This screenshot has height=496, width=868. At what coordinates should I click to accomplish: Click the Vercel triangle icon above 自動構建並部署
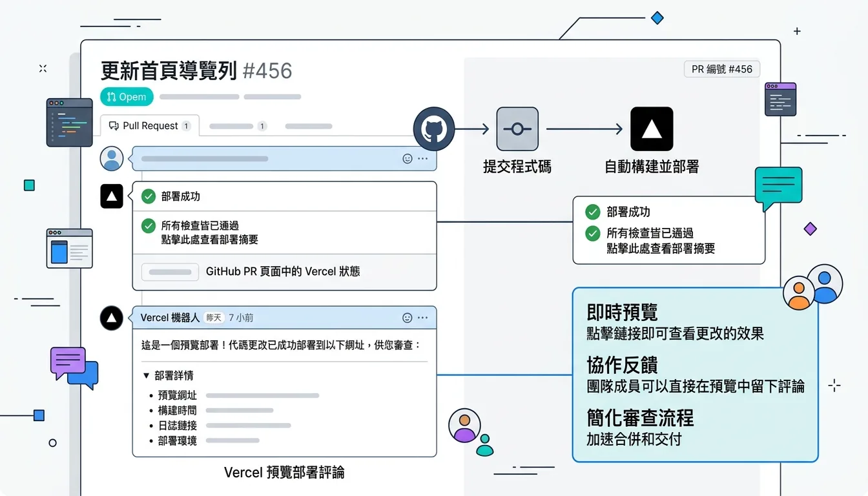(x=652, y=129)
